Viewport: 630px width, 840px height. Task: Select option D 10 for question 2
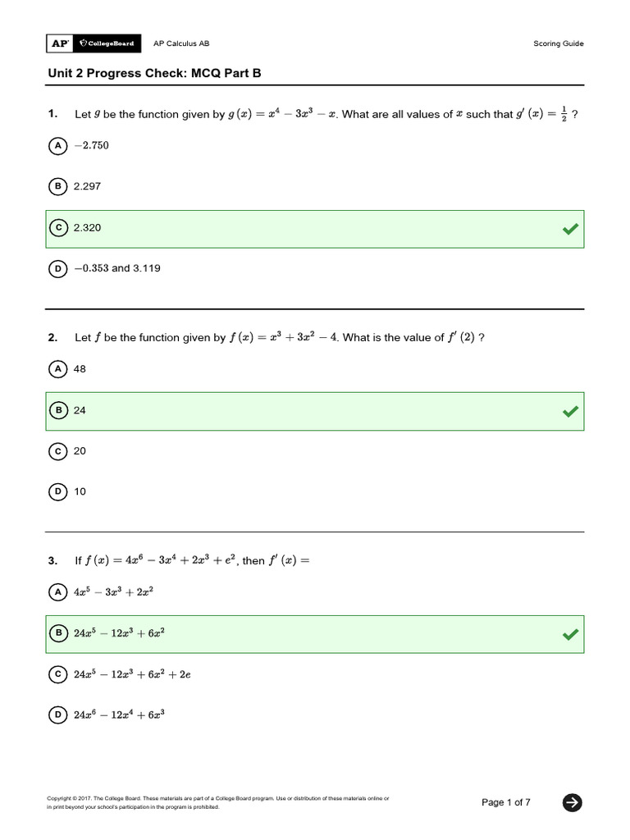[x=58, y=492]
